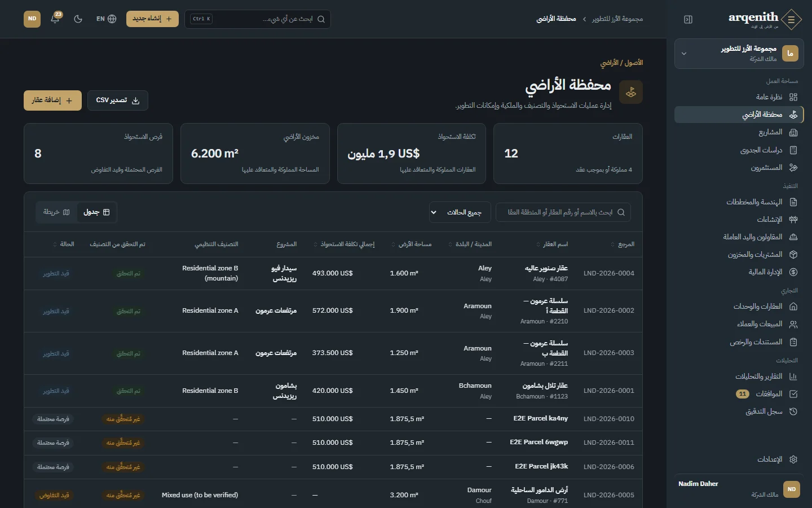Click دراسات الجدوى feasibility icon in sidebar
Image resolution: width=812 pixels, height=508 pixels.
[793, 150]
